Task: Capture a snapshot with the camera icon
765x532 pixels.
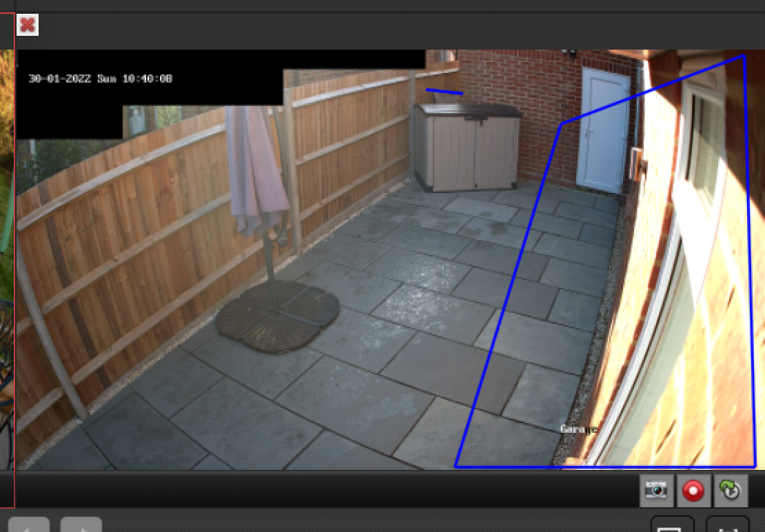Action: pyautogui.click(x=656, y=490)
